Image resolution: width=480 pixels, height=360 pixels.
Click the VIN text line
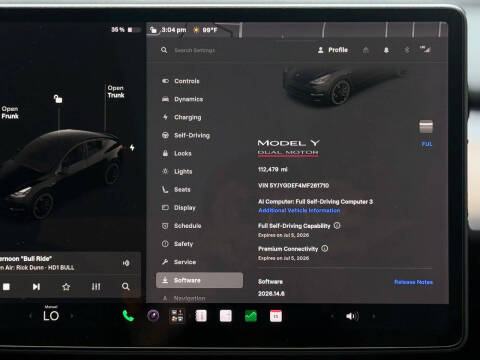tap(293, 185)
